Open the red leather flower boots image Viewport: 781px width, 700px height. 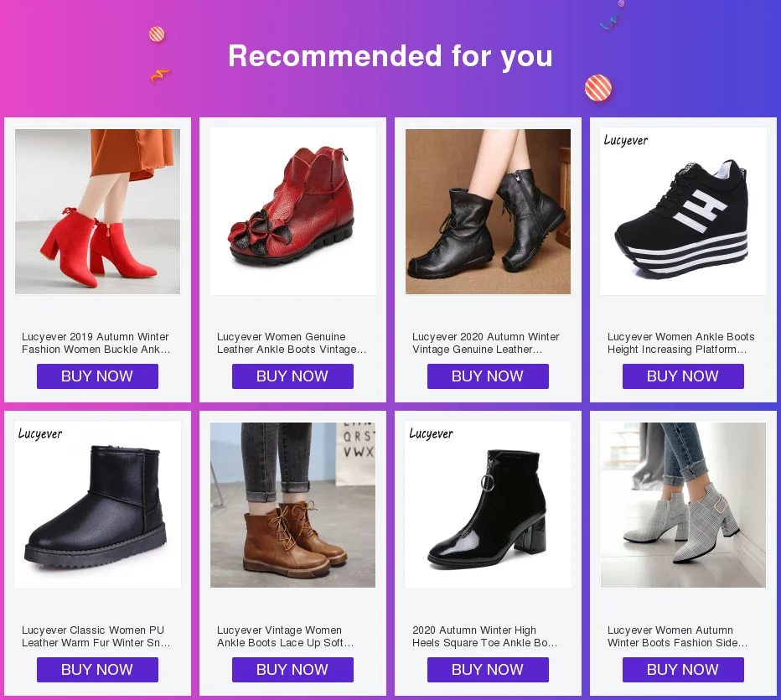tap(293, 211)
